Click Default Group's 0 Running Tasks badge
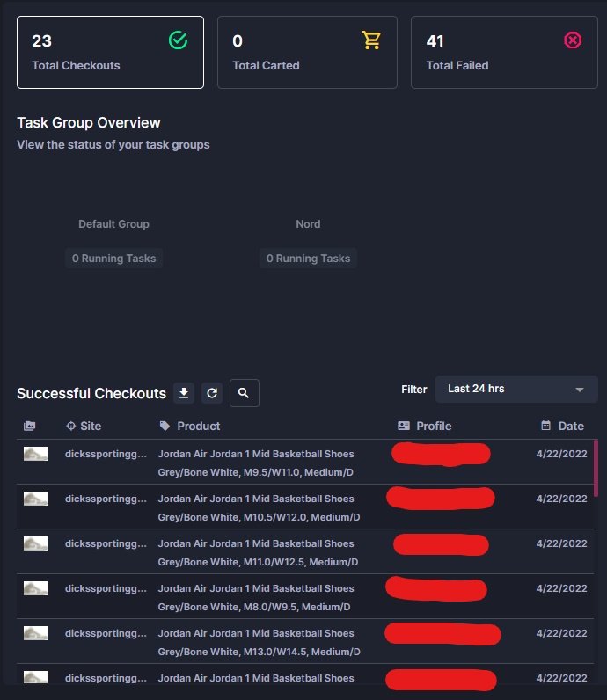 113,259
